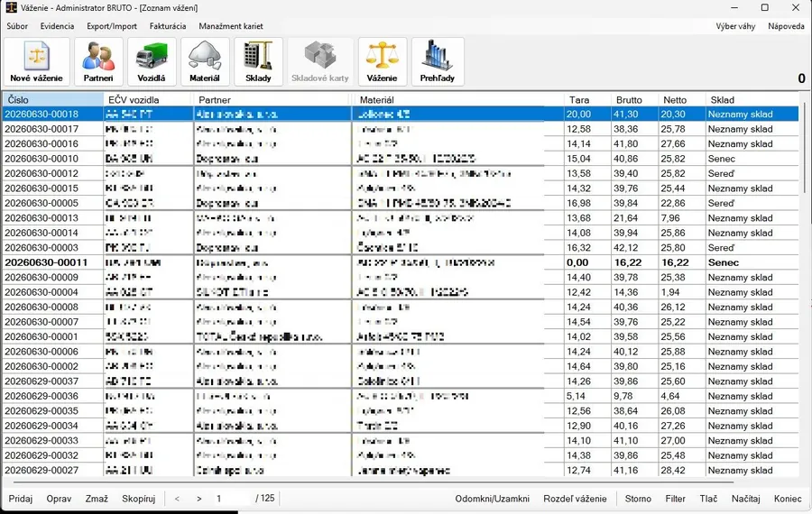Click the Tlač button

[x=708, y=499]
